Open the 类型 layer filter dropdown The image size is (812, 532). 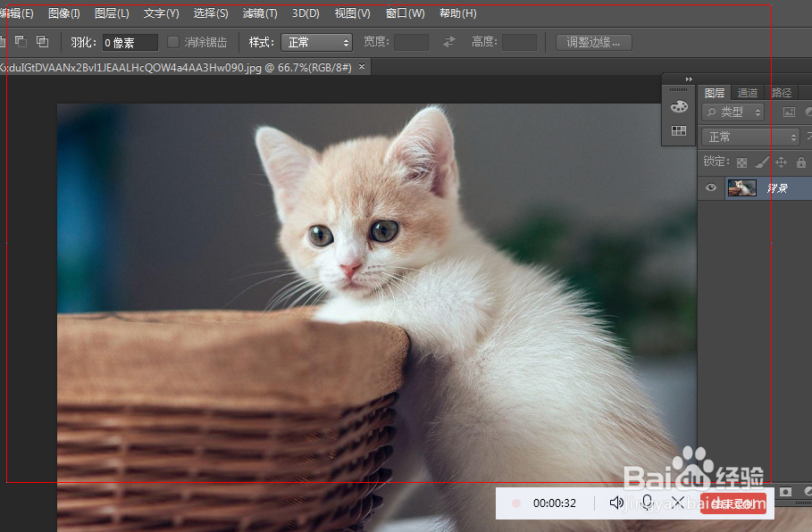coord(732,112)
